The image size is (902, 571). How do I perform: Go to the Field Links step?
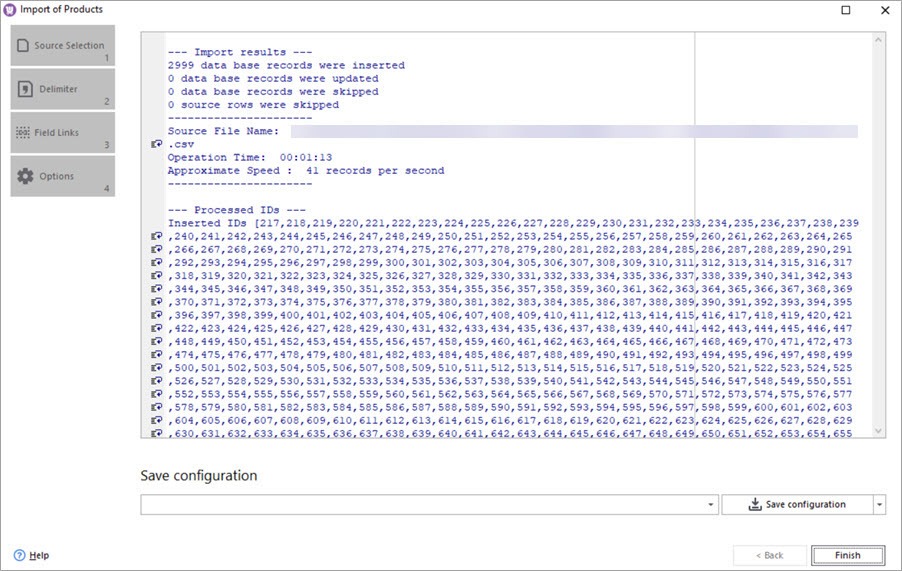(62, 133)
